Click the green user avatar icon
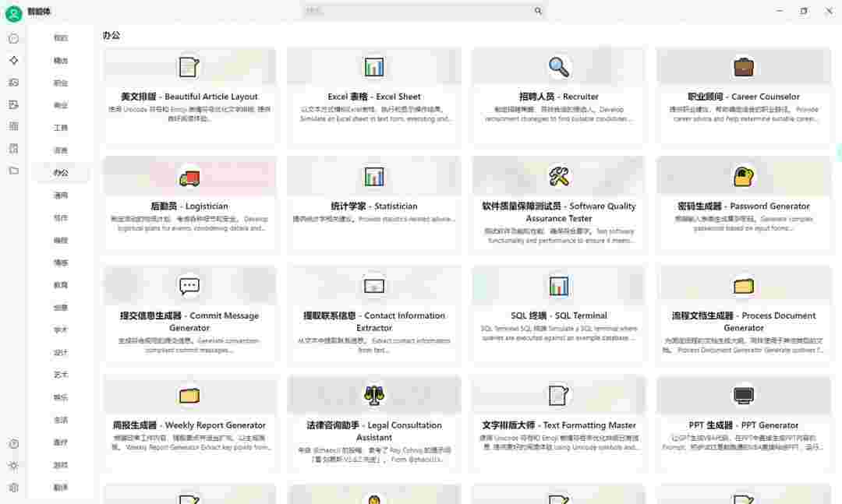 click(13, 12)
